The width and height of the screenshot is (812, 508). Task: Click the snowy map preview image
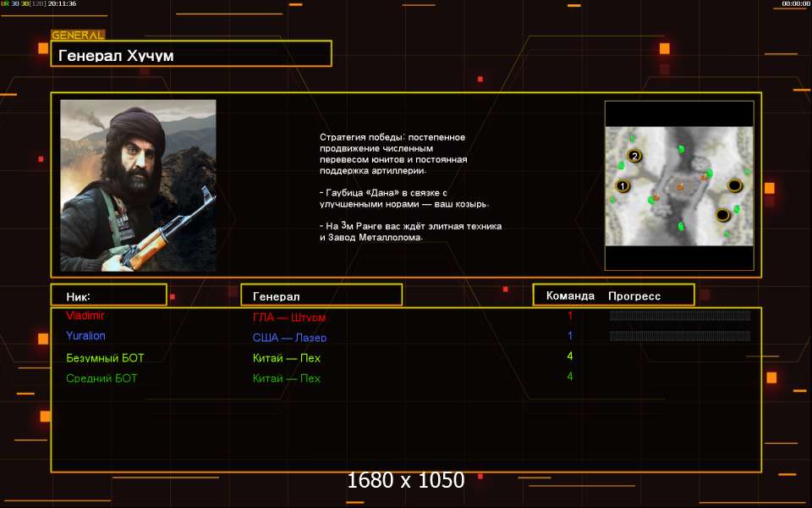coord(679,186)
